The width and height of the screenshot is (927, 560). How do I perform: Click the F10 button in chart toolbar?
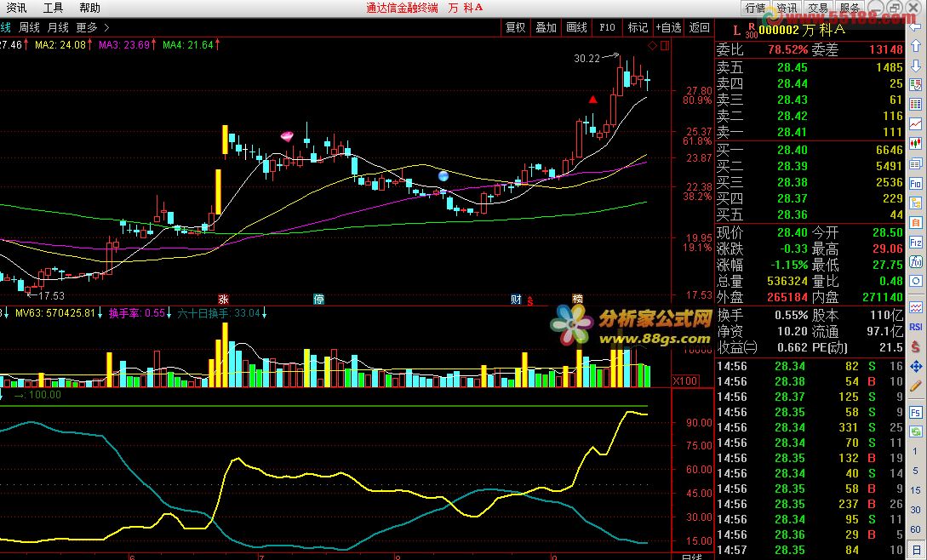click(x=607, y=27)
